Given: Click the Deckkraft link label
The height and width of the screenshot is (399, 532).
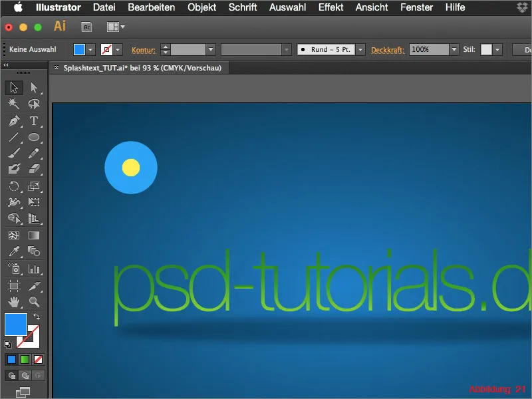Looking at the screenshot, I should pos(388,50).
